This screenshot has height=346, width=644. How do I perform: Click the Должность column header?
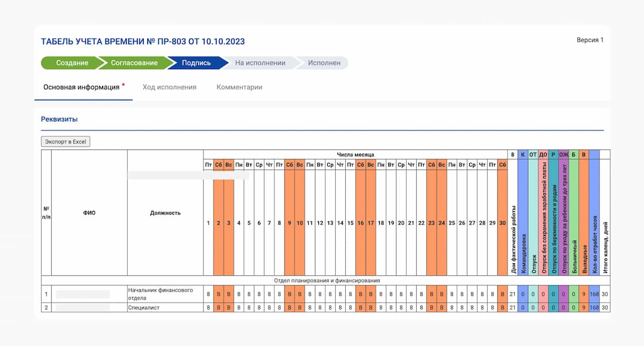tap(165, 213)
